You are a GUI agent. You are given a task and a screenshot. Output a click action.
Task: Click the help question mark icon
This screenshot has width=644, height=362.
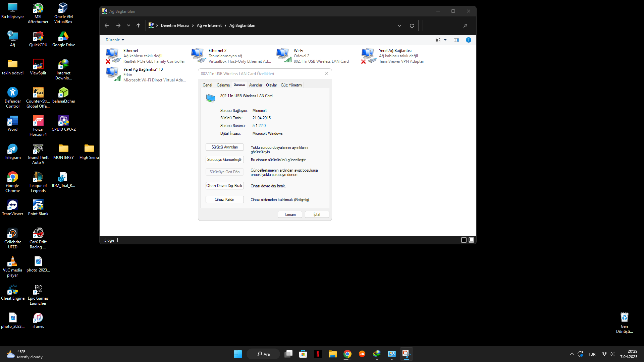click(469, 40)
